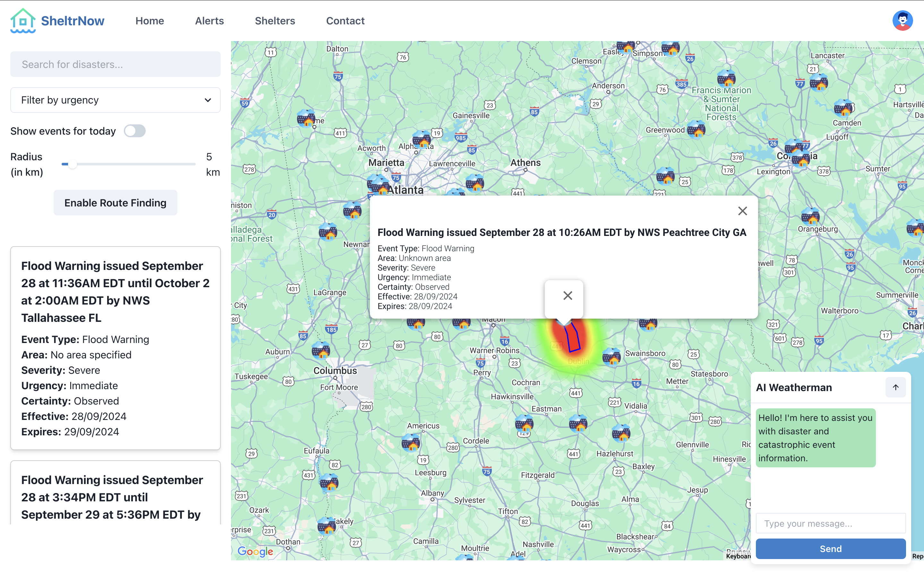Go to the Shelters page
Screen dimensions: 924x577
[x=275, y=21]
